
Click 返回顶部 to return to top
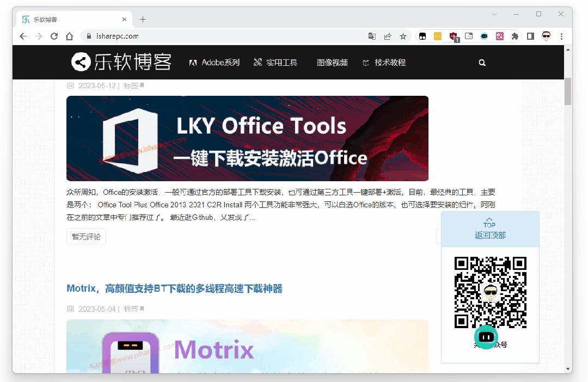click(x=490, y=229)
